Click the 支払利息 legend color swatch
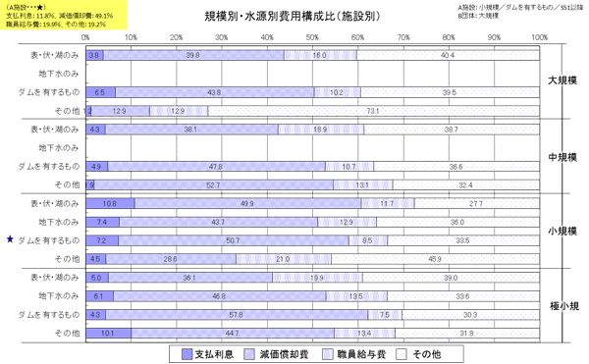 pos(187,354)
